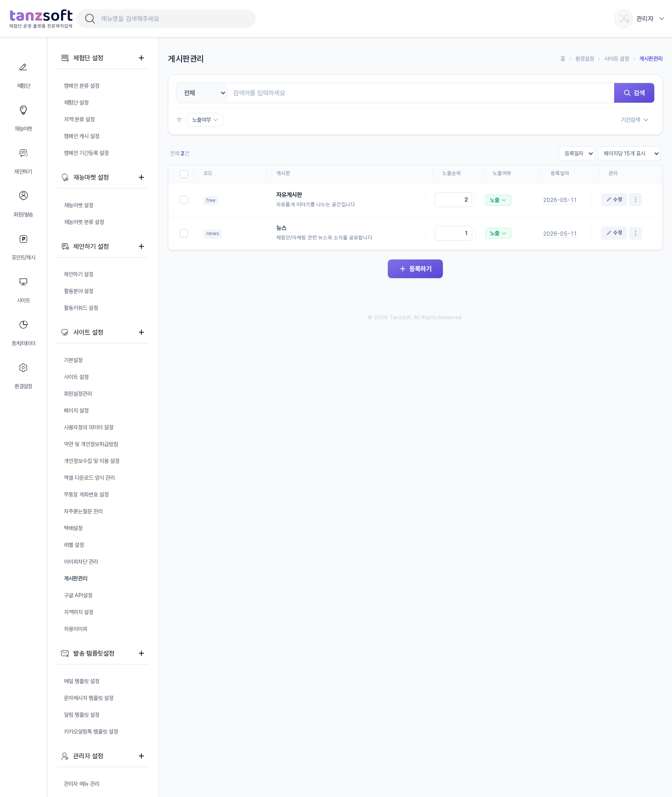Click the 환경설정 breadcrumb link
672x797 pixels.
(585, 59)
